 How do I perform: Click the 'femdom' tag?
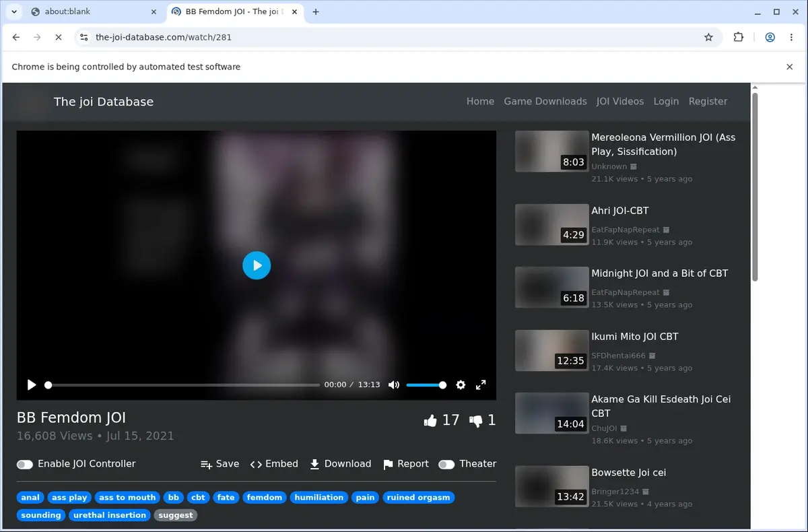(265, 498)
